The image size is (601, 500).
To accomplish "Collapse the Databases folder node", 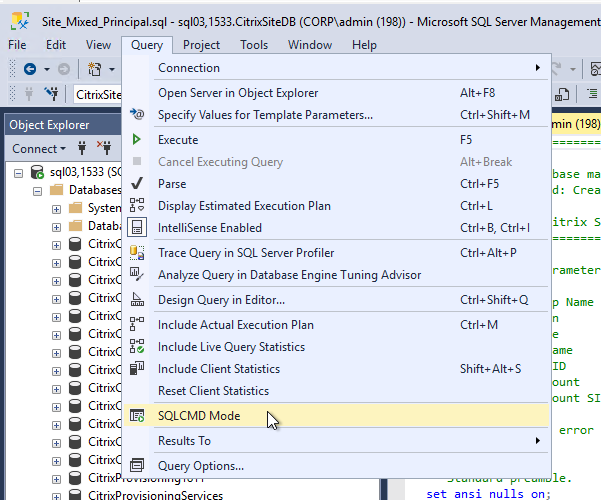I will click(x=37, y=191).
